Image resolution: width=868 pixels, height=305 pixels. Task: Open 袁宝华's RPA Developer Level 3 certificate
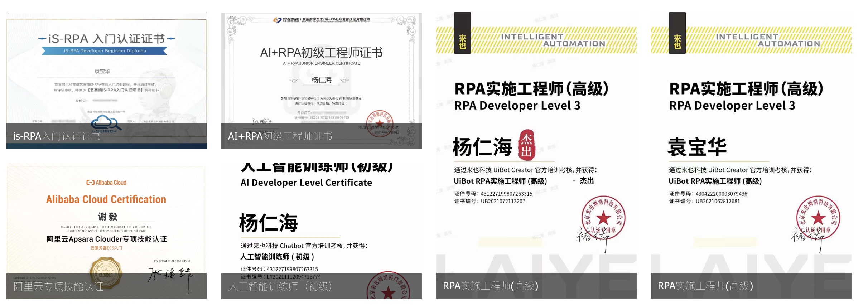pyautogui.click(x=751, y=155)
